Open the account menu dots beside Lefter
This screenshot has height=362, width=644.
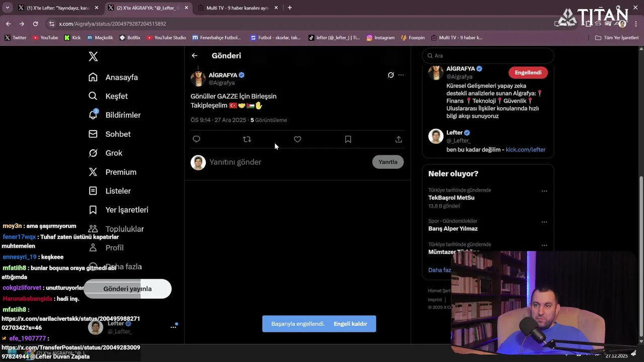(x=173, y=327)
